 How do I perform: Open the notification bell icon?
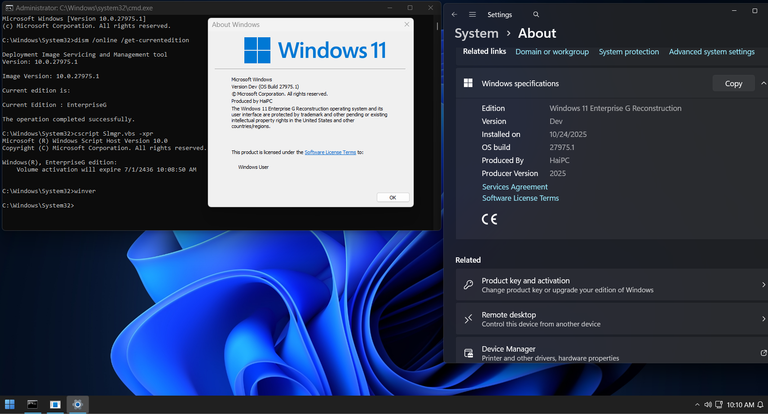click(760, 405)
